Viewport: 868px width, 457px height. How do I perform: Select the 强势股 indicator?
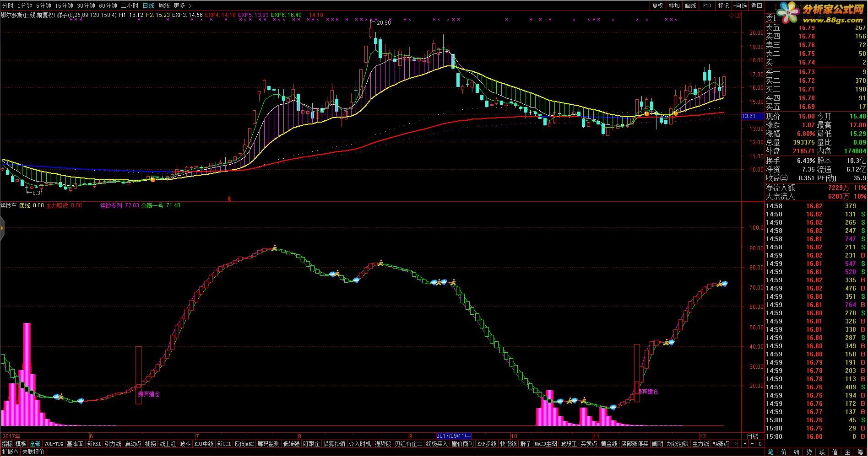point(383,444)
